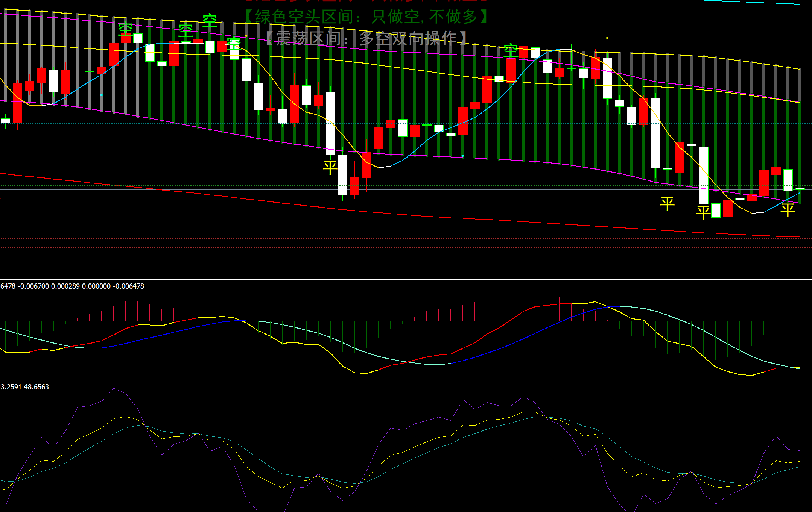This screenshot has width=812, height=512.
Task: Click the leftmost green 空 short signal marker
Action: [125, 29]
